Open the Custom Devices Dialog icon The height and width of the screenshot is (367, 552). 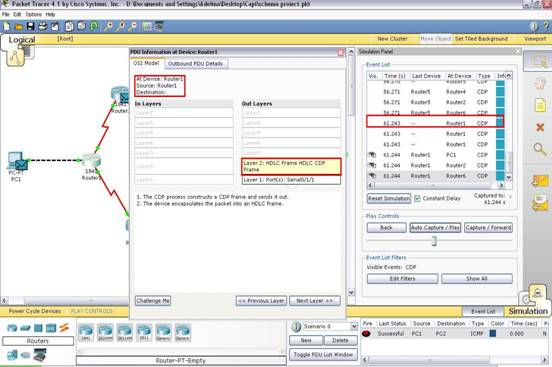(x=159, y=26)
